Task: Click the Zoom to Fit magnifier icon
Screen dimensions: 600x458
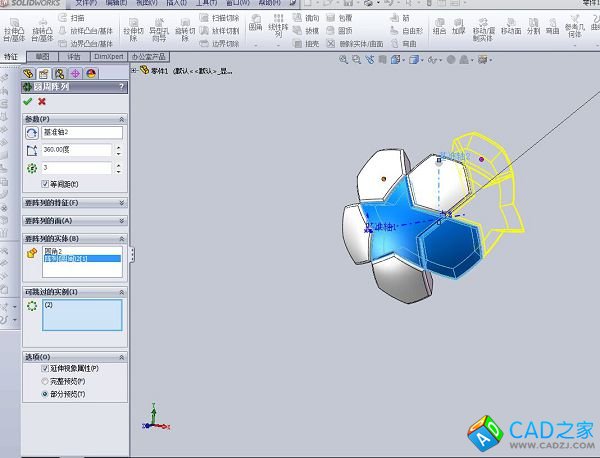Action: click(x=344, y=60)
